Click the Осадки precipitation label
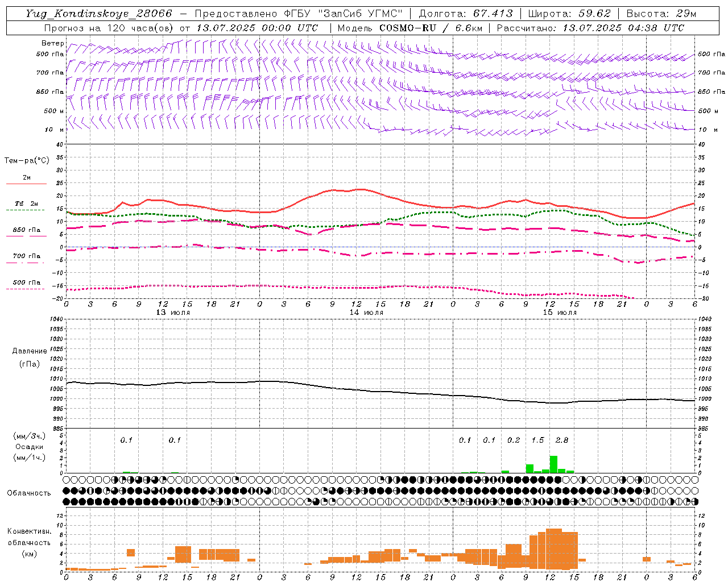This screenshot has width=728, height=582. point(30,447)
